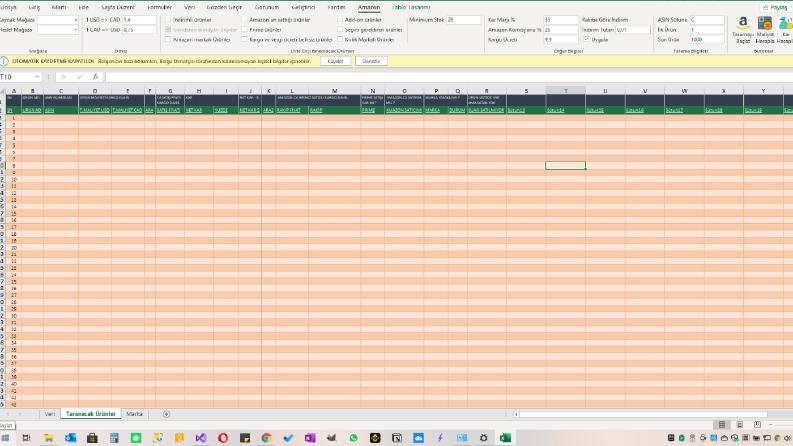The width and height of the screenshot is (793, 446).
Task: Expand the Kaynak Mağaza dropdown
Action: 76,20
